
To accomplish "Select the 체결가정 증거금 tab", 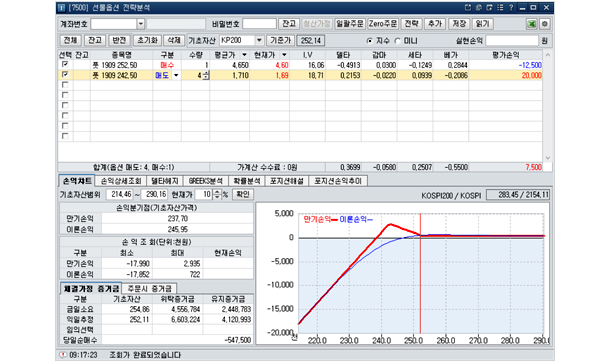I will coord(91,288).
